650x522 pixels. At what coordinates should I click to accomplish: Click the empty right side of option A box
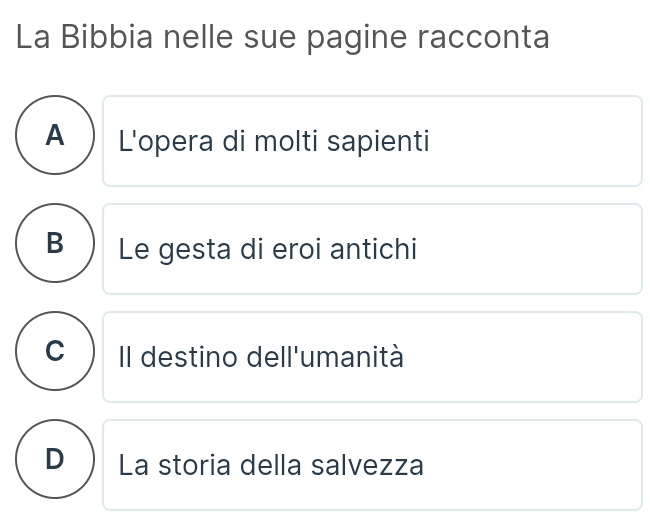(x=560, y=141)
